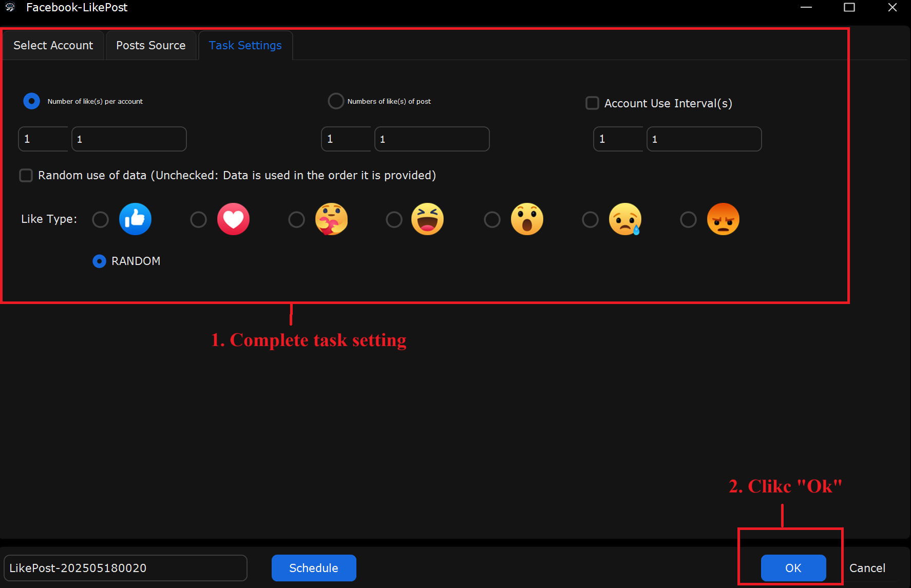Switch to the Select Account tab
The height and width of the screenshot is (588, 911).
coord(53,45)
